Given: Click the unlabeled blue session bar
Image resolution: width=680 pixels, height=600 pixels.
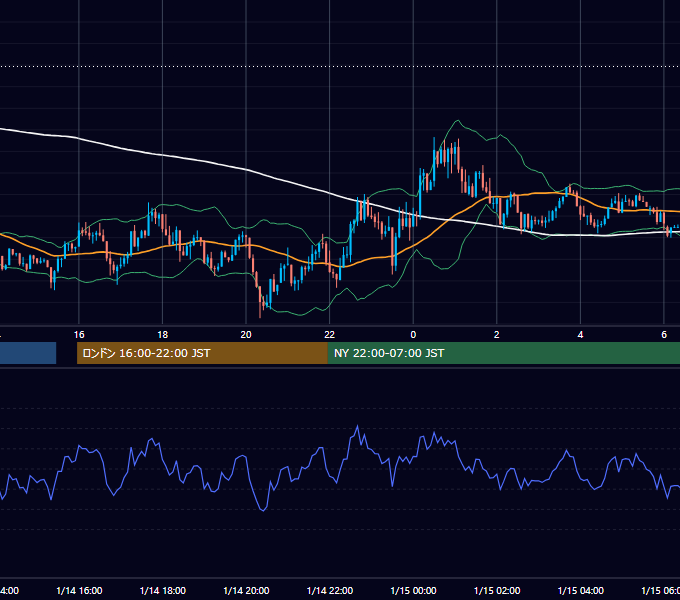Looking at the screenshot, I should [28, 353].
